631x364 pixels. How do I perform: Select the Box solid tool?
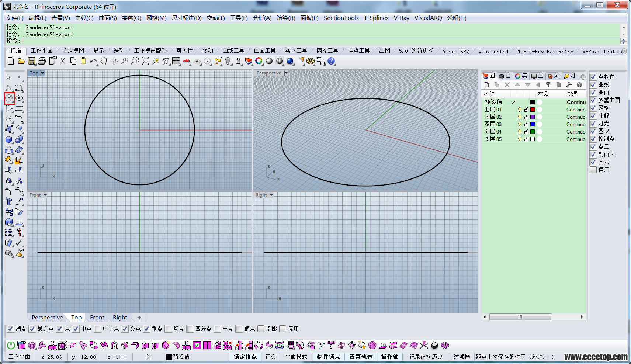(9, 140)
